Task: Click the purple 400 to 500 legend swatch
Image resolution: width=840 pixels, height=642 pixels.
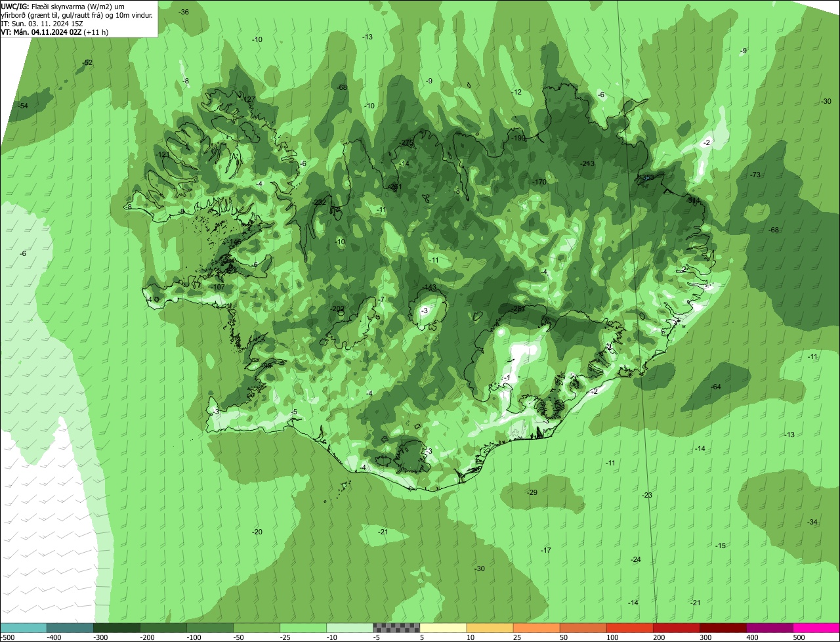Action: (x=769, y=628)
